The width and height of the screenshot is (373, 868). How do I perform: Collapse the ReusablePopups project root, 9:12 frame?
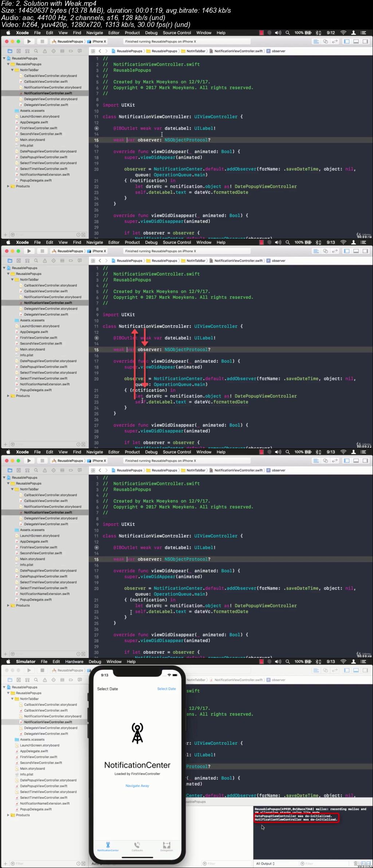tap(4, 58)
